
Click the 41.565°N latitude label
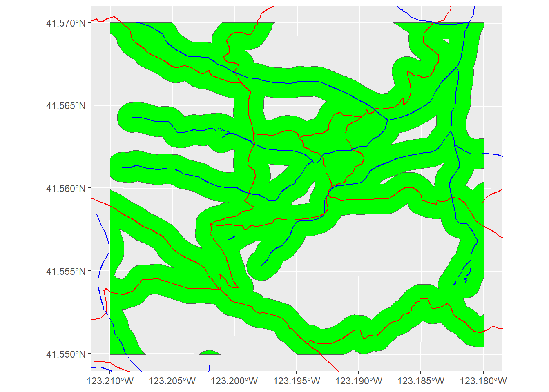pyautogui.click(x=66, y=106)
